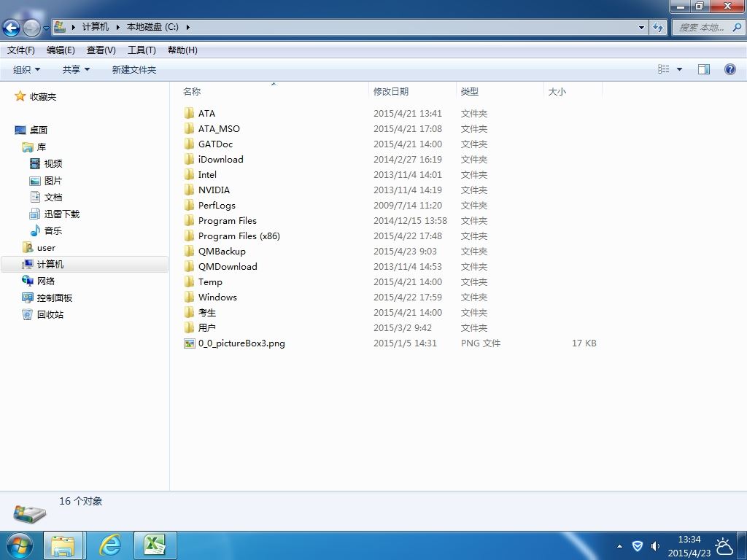Click the refresh button in address bar

coord(658,28)
